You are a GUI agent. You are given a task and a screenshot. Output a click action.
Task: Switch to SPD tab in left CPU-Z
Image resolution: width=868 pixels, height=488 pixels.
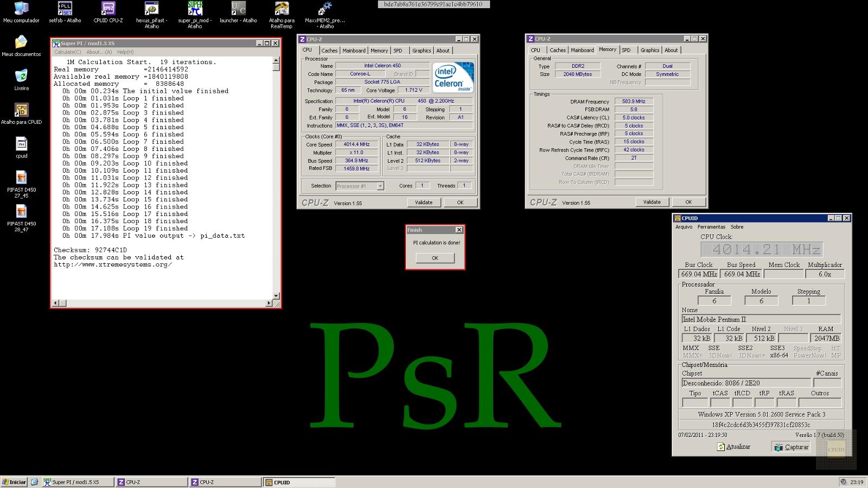click(x=398, y=50)
